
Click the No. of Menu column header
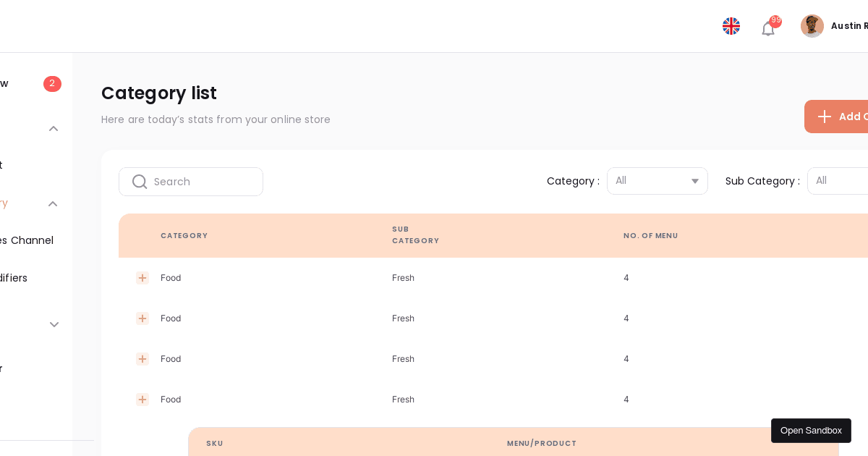click(x=650, y=236)
